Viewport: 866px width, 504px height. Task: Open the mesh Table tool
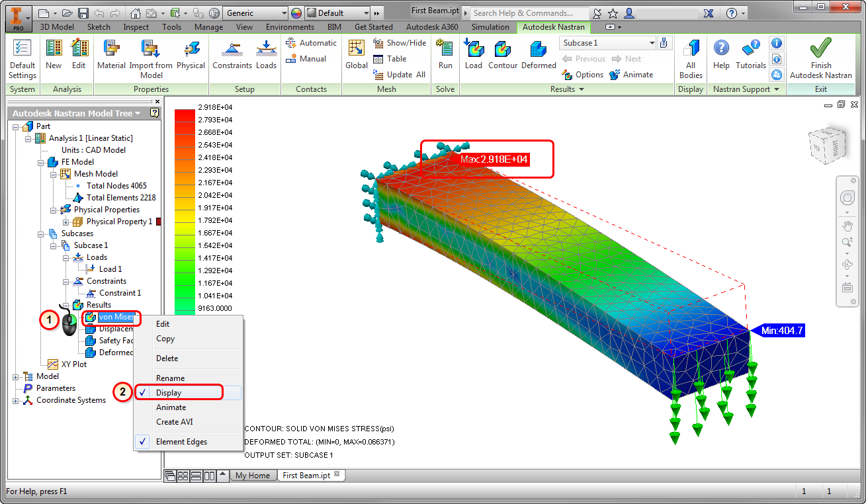(390, 59)
